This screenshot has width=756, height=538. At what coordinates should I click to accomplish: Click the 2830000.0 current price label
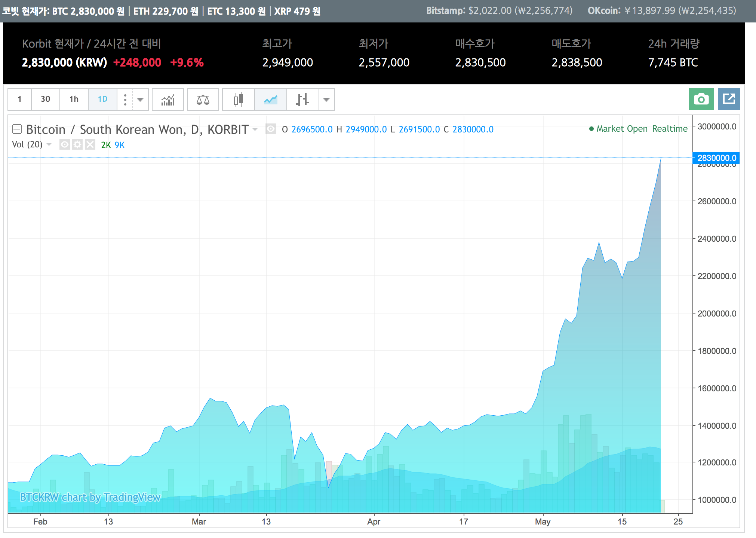[716, 158]
